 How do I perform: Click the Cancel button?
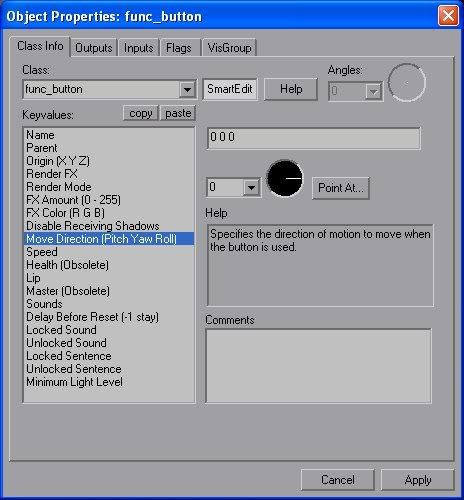[338, 480]
